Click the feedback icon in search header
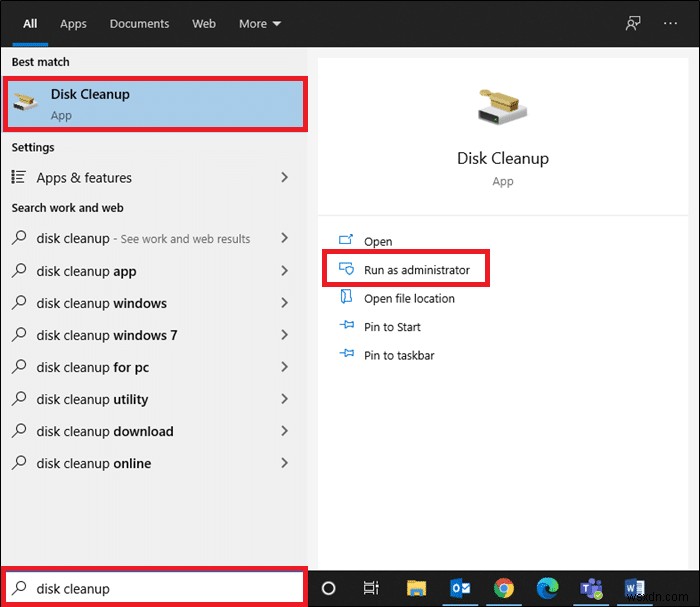The height and width of the screenshot is (607, 700). coord(633,23)
